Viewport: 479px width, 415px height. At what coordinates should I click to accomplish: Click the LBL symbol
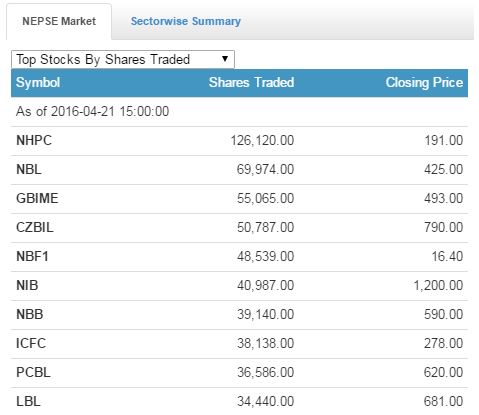click(28, 401)
